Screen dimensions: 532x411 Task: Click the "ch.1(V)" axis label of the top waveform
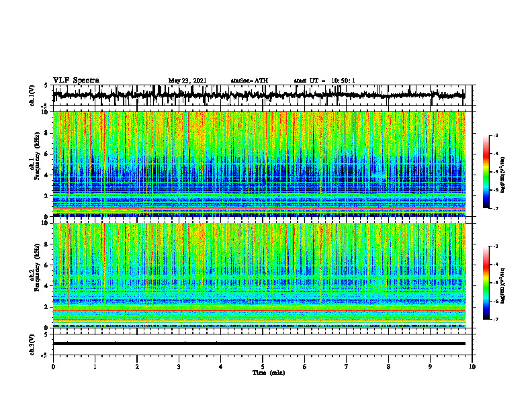pos(32,95)
